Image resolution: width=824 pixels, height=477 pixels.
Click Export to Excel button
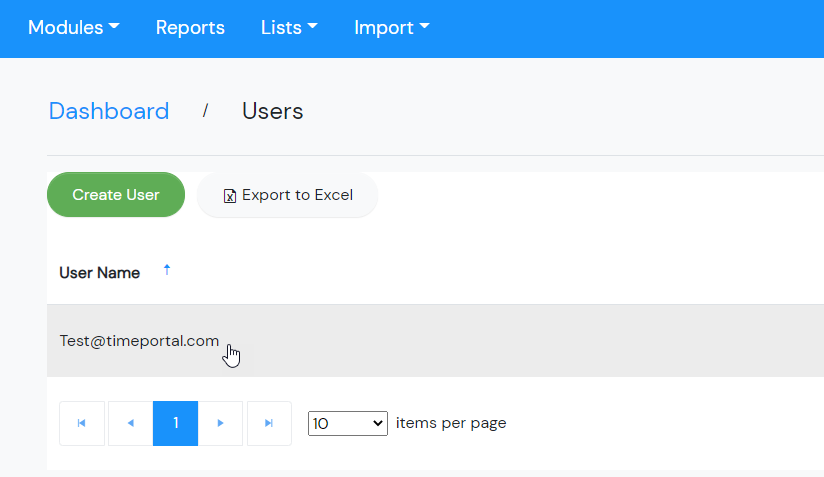(x=287, y=195)
